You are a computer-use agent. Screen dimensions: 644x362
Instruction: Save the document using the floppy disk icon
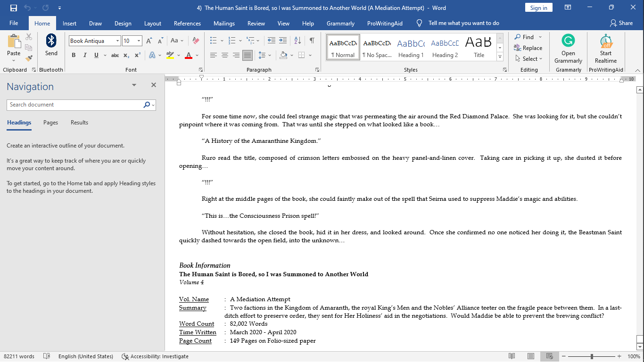click(x=14, y=8)
